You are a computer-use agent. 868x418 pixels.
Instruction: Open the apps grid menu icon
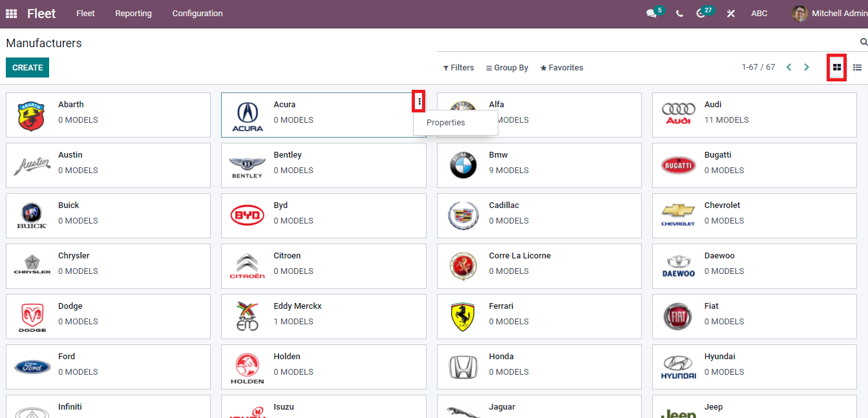point(12,14)
